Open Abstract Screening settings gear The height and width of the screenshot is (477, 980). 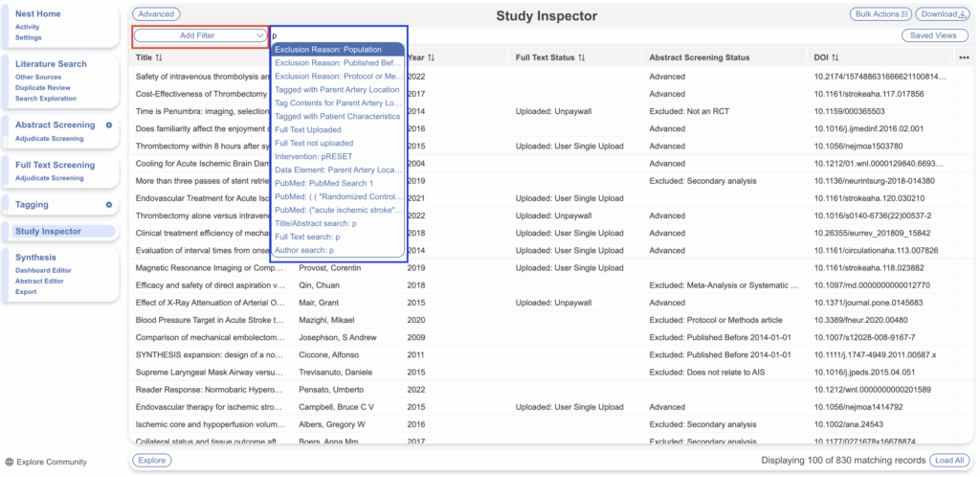point(109,125)
